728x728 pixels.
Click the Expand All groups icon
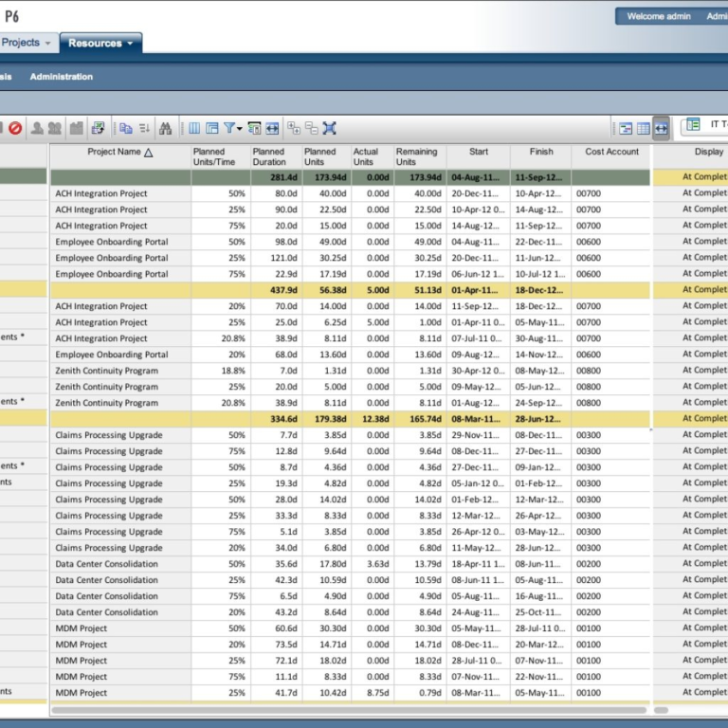pyautogui.click(x=294, y=128)
